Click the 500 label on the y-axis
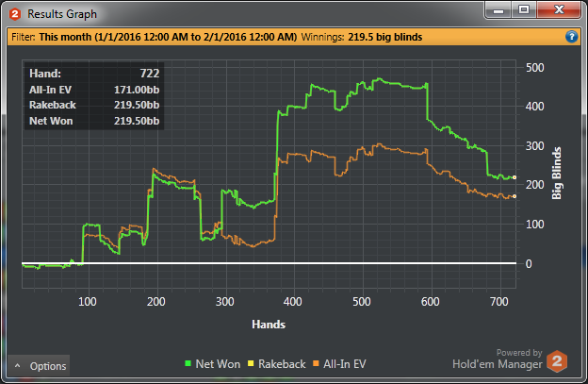This screenshot has height=384, width=588. [x=534, y=68]
